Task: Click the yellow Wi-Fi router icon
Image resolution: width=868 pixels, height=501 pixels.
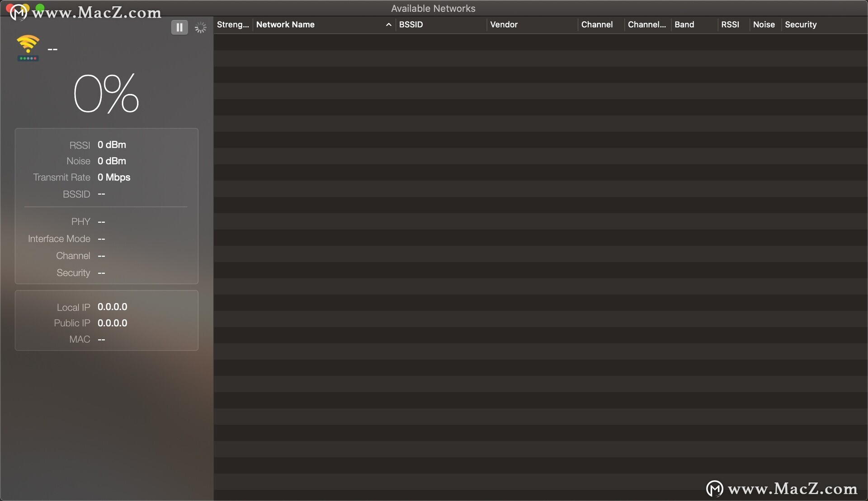Action: coord(28,48)
